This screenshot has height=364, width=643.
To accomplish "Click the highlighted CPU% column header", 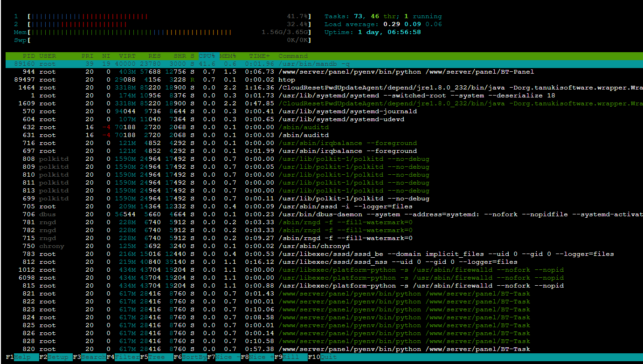I will click(207, 56).
